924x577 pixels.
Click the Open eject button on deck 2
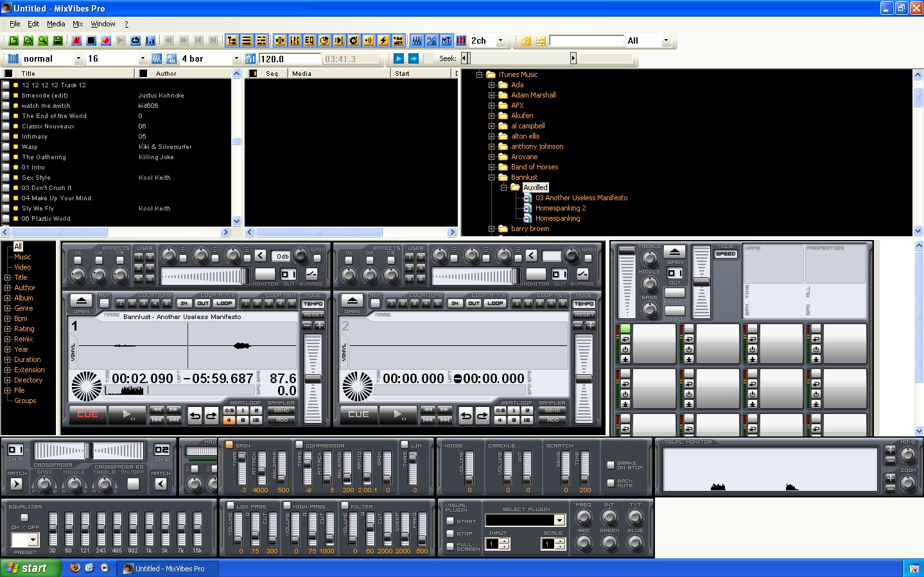[352, 300]
